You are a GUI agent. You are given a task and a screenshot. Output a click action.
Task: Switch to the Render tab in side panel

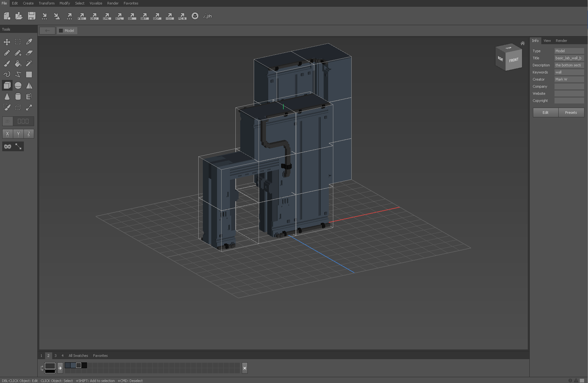(x=561, y=41)
